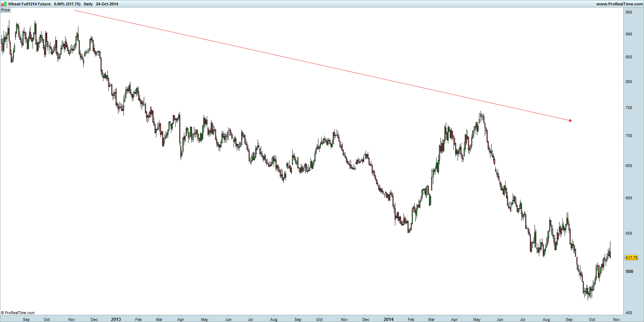Click the bold 500 price axis label
This screenshot has height=322, width=644.
pos(629,271)
